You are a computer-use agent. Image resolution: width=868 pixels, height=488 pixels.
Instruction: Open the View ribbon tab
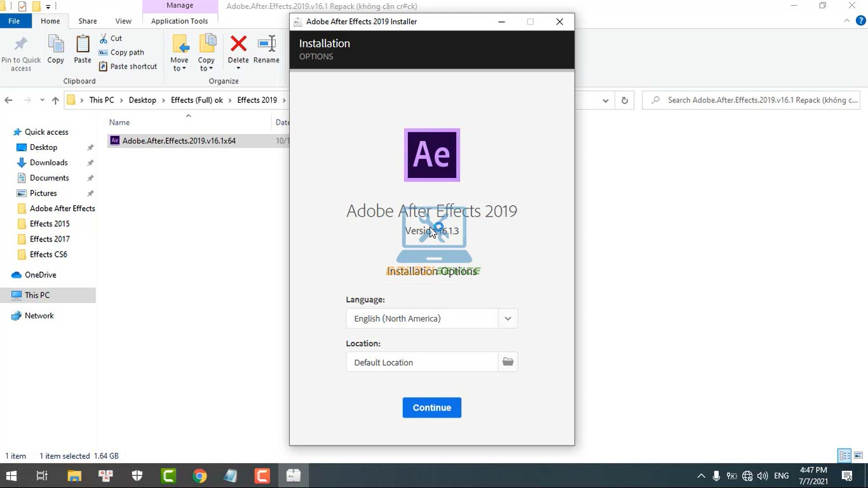123,21
